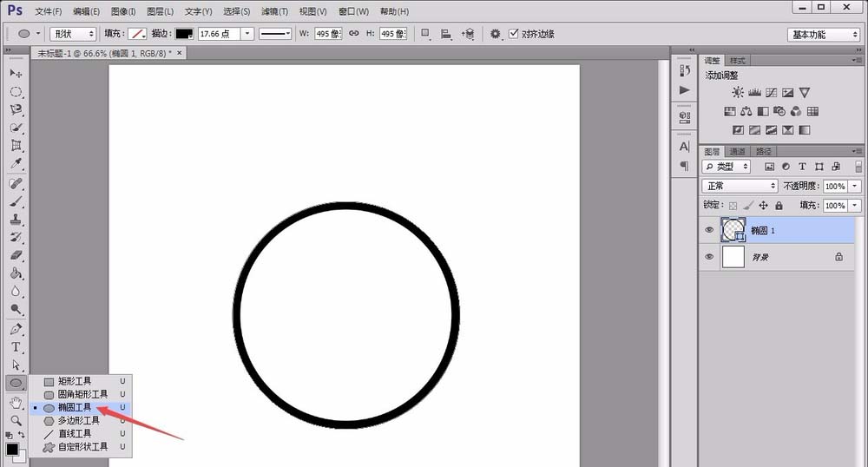The height and width of the screenshot is (467, 868).
Task: Select the Clone Stamp tool
Action: click(16, 220)
